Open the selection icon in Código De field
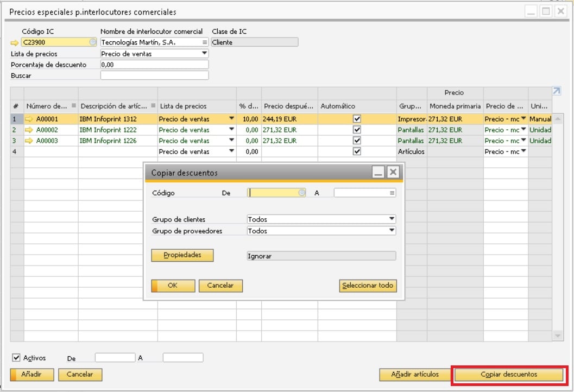Image resolution: width=574 pixels, height=392 pixels. [x=301, y=193]
